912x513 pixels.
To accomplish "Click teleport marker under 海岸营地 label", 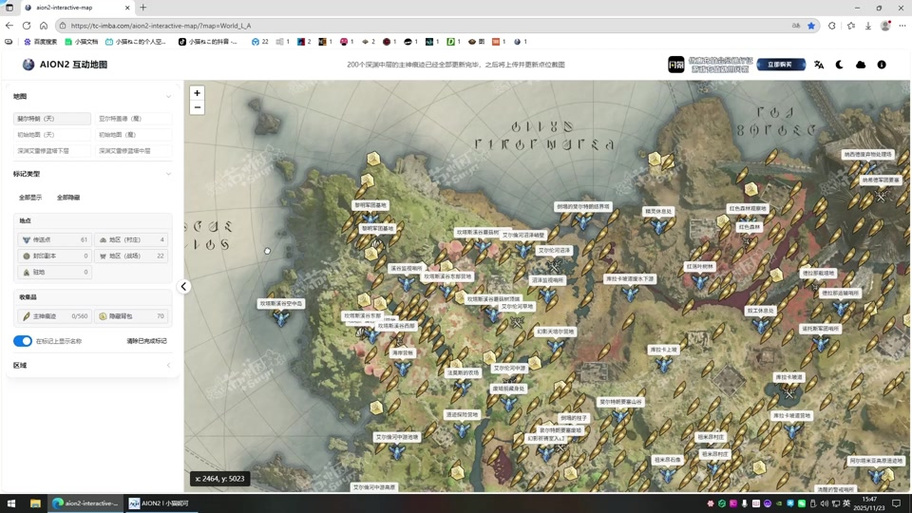I will [x=402, y=367].
